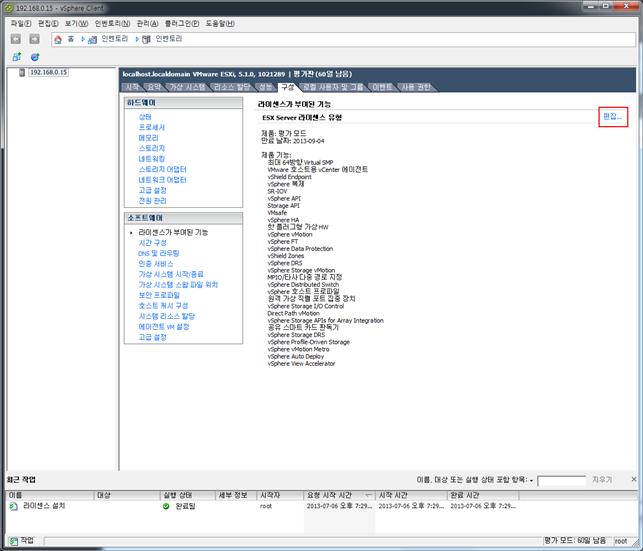The image size is (643, 551).
Task: Click the recent tasks filter text field
Action: tap(561, 480)
